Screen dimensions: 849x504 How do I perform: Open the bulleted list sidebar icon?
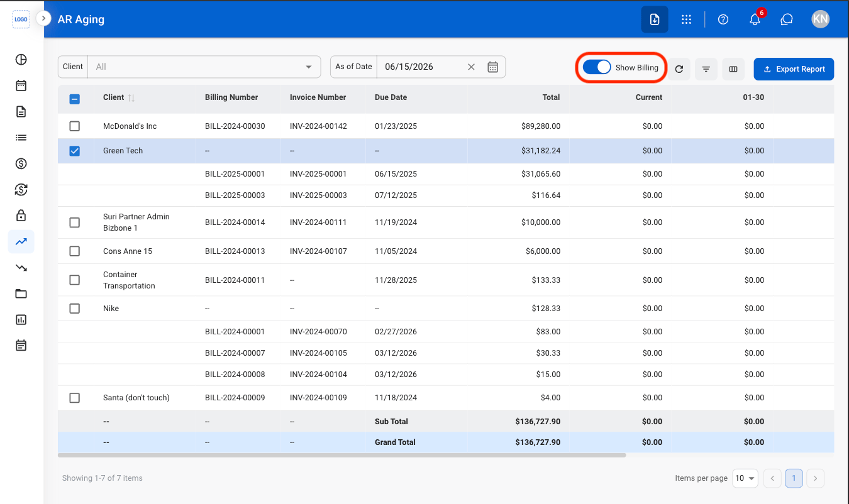[x=21, y=138]
